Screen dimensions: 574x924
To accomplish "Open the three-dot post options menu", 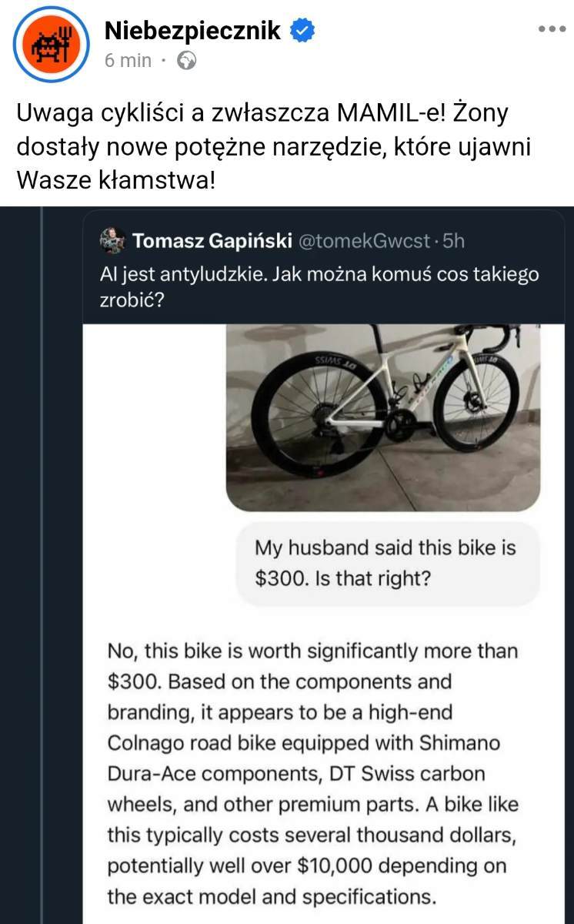I will [x=551, y=29].
